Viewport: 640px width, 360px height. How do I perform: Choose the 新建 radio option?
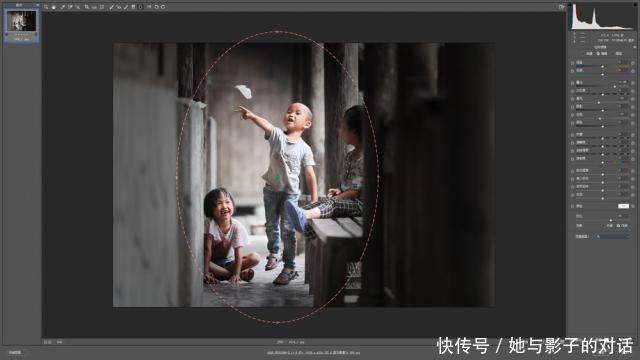[x=589, y=53]
